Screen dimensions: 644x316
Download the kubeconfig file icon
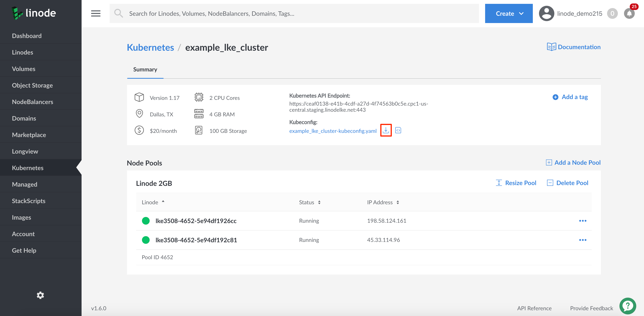click(x=386, y=130)
